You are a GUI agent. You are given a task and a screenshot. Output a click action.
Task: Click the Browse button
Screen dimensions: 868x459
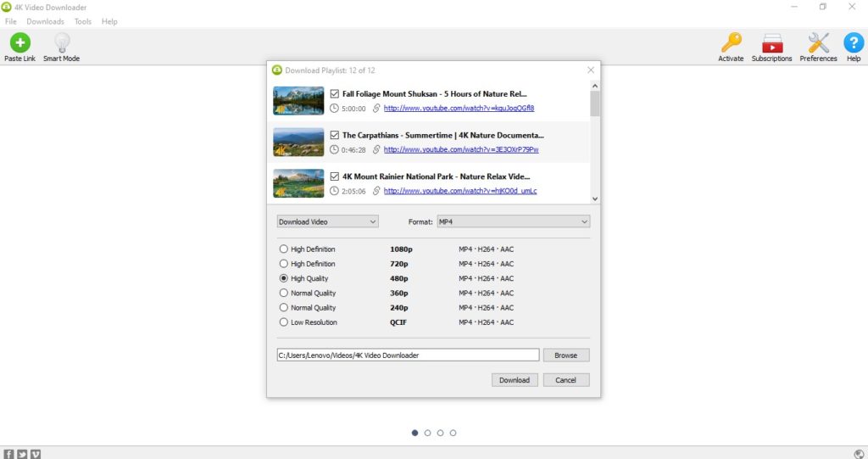pyautogui.click(x=565, y=355)
